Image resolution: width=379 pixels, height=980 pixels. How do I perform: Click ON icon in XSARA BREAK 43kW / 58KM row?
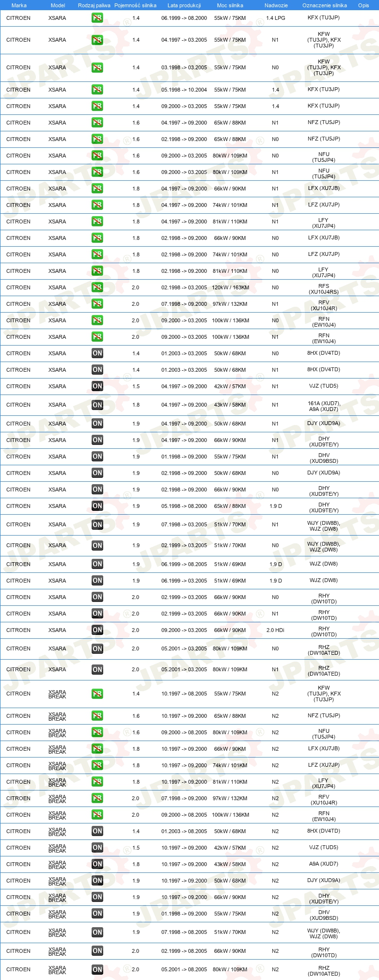[x=97, y=864]
